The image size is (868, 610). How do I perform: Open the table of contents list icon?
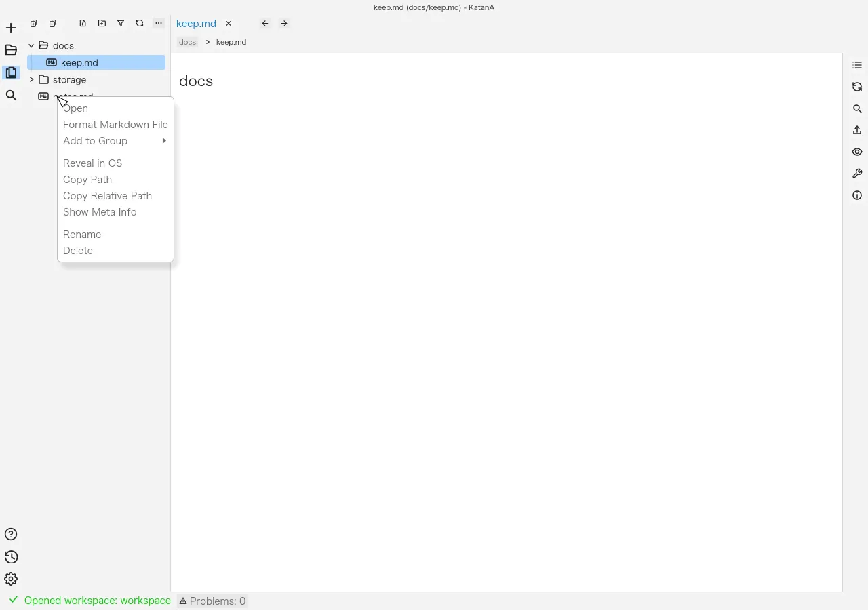pyautogui.click(x=857, y=65)
